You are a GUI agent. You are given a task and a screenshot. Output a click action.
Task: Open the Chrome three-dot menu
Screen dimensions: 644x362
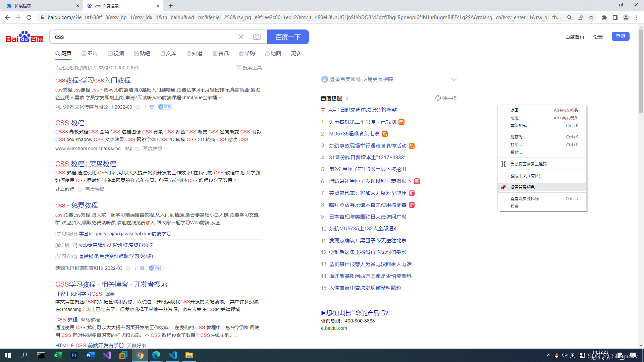click(637, 17)
